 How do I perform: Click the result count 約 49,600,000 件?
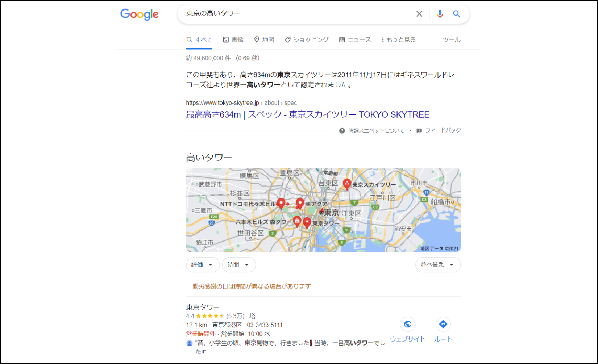(x=208, y=58)
